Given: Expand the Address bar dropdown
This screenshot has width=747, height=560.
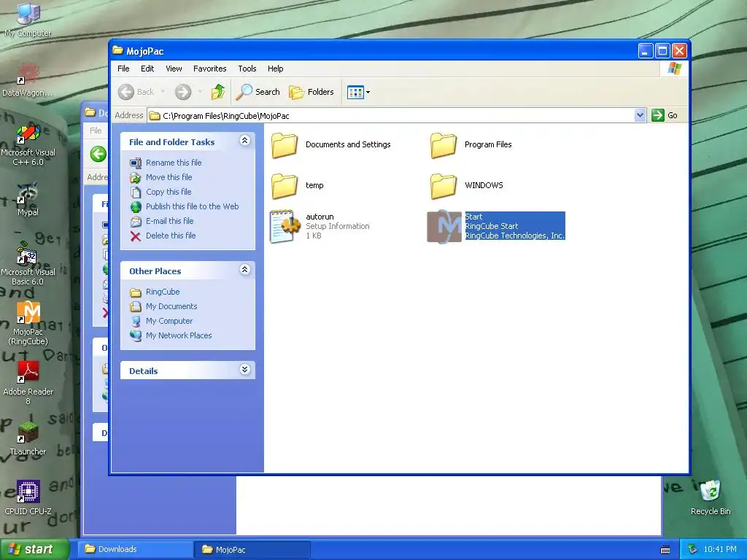Looking at the screenshot, I should 640,115.
